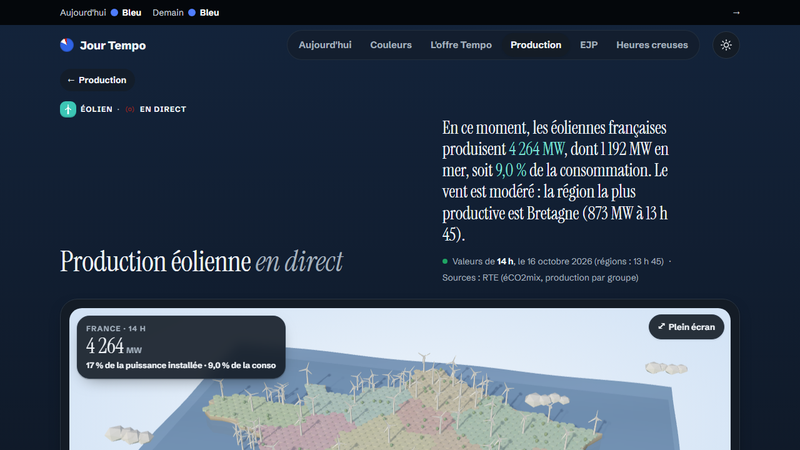Image resolution: width=800 pixels, height=450 pixels.
Task: Click the 4 264 MW figure in map card
Action: (114, 346)
